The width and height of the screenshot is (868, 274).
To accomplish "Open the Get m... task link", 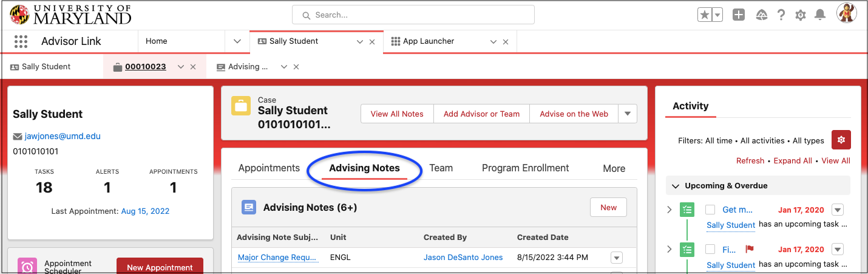I will 737,210.
